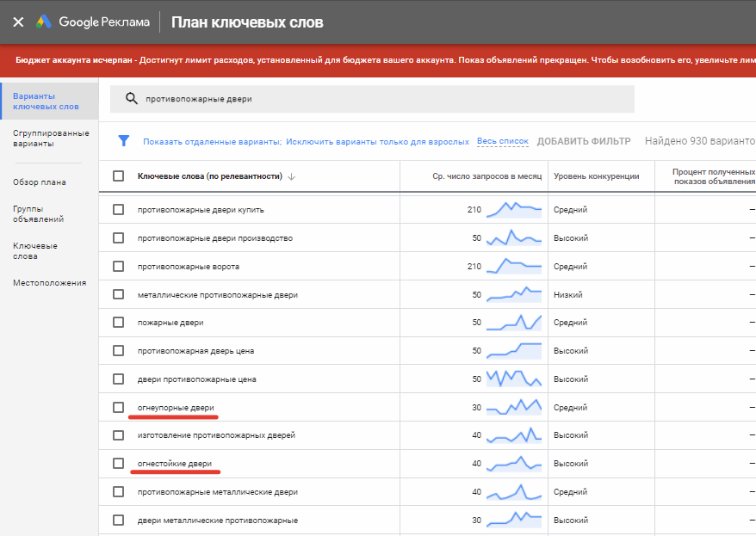
Task: Open trend chart for 'противопожарные двери купить'
Action: [514, 210]
